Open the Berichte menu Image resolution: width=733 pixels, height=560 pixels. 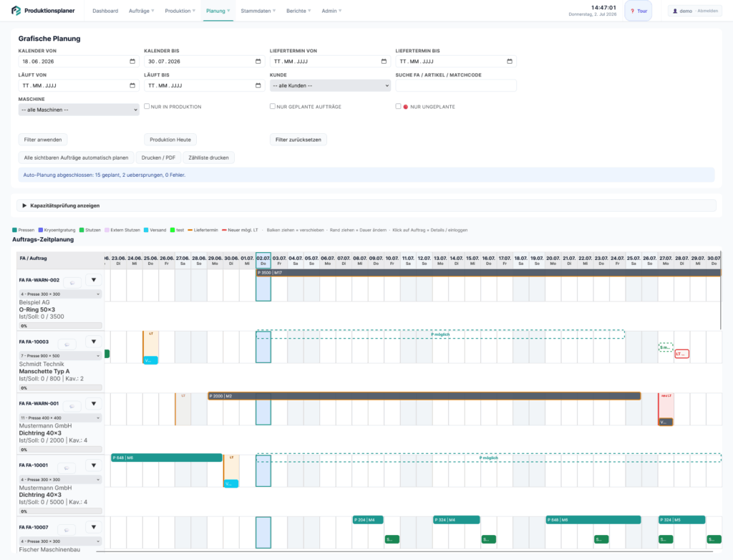click(x=298, y=11)
